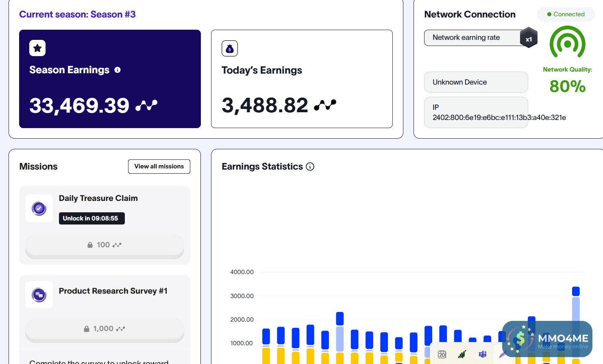Click the Daily Treasure Claim title
Screen dimensions: 603x364
[x=98, y=198]
